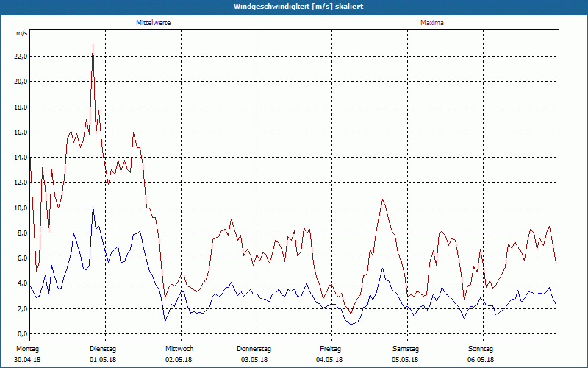Select the 2,0 y-axis value
This screenshot has height=368, width=588.
23,308
